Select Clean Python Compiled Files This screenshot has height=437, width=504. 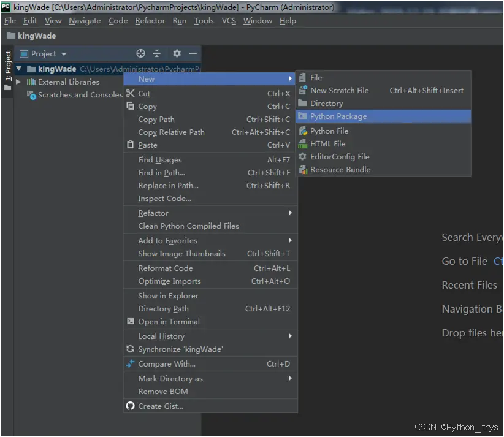tap(210, 226)
